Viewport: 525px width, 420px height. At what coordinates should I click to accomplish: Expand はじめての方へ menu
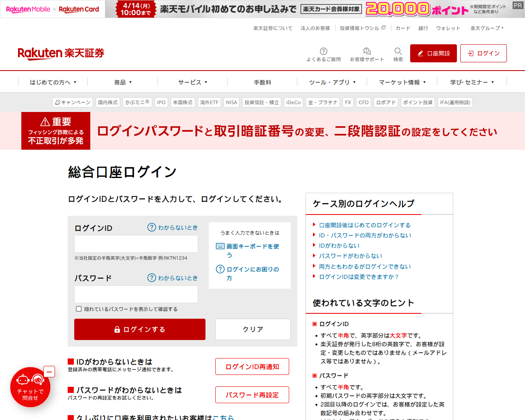tap(53, 82)
